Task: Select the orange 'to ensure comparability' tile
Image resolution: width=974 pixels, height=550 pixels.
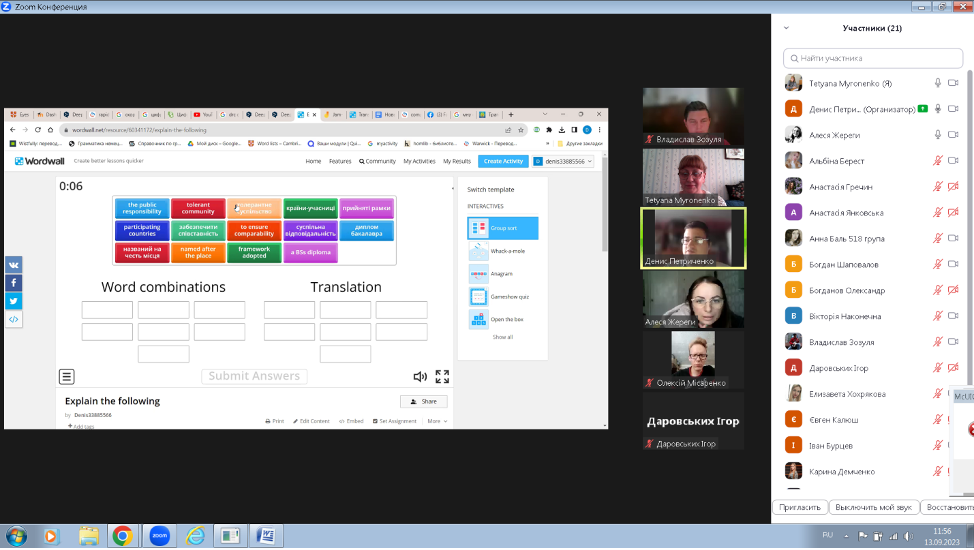Action: point(254,230)
